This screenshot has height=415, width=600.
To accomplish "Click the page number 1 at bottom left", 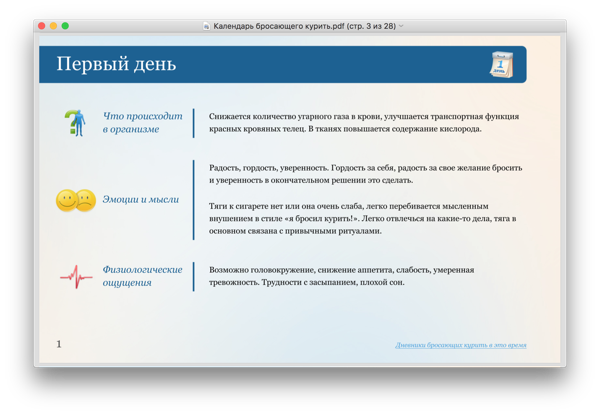I will tap(59, 344).
